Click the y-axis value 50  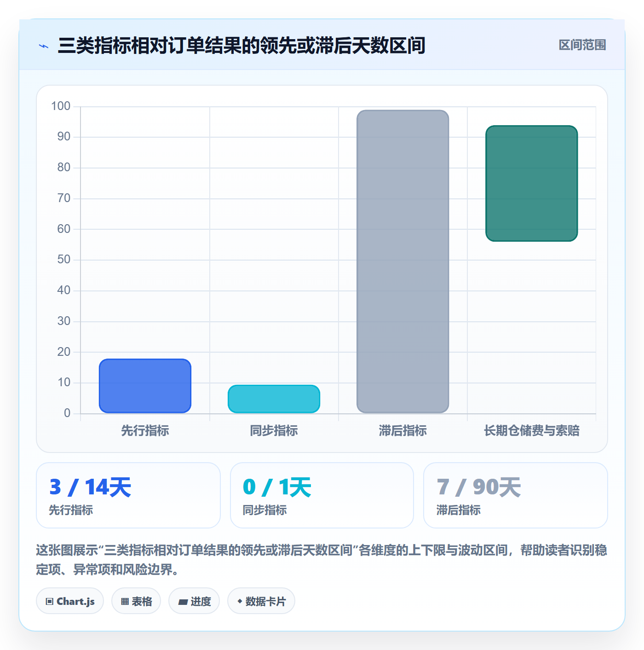[64, 260]
